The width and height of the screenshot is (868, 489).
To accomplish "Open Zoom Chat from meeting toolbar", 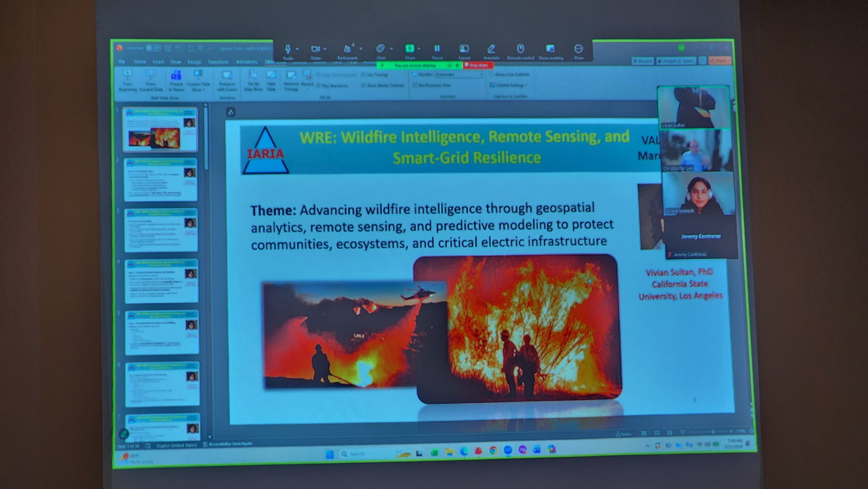I will 380,49.
